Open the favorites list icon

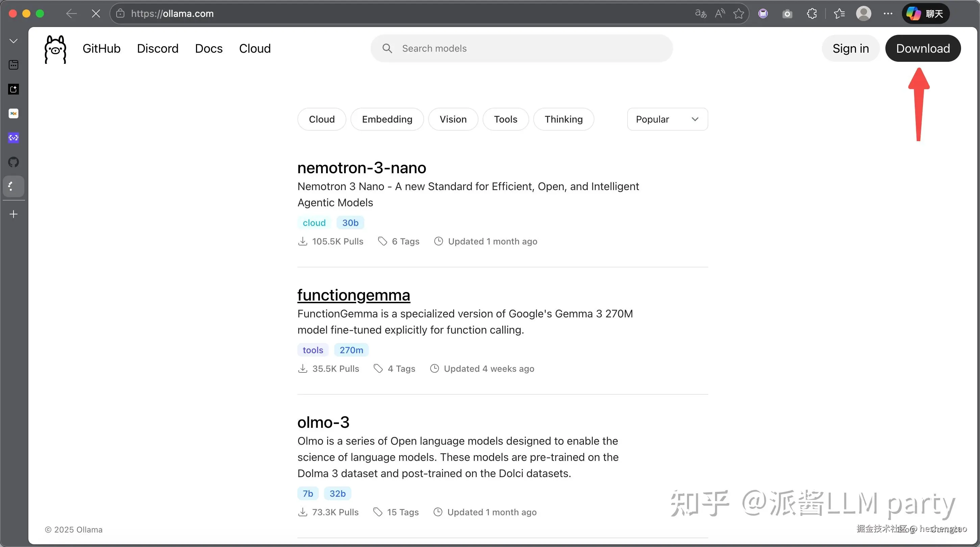click(x=839, y=14)
